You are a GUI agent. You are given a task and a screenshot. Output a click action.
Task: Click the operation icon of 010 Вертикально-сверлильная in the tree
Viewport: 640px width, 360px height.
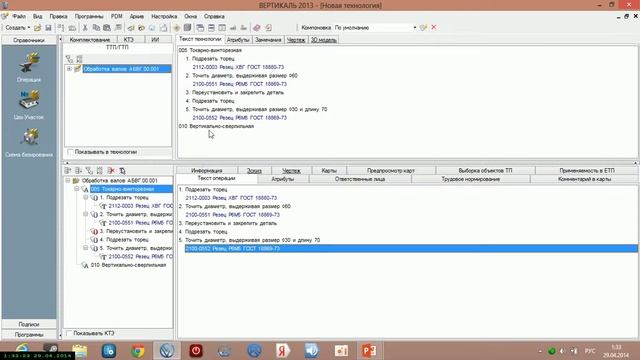pyautogui.click(x=85, y=265)
